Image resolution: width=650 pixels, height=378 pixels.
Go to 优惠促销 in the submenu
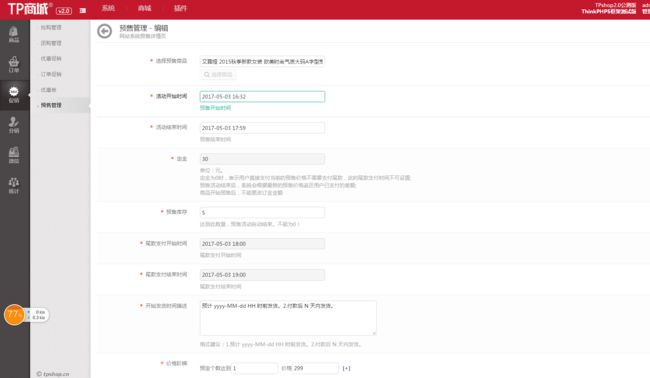pos(51,58)
